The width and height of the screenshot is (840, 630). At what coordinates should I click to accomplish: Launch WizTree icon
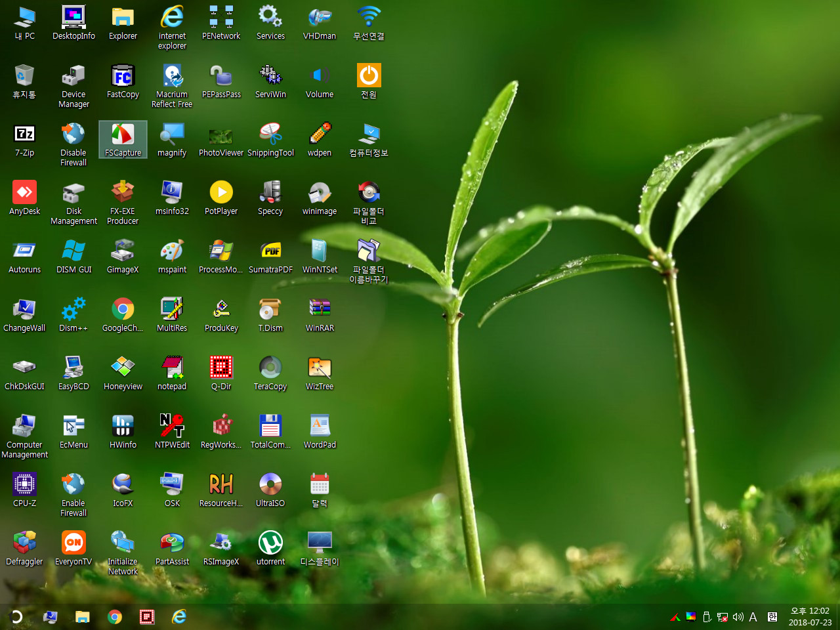(x=320, y=373)
